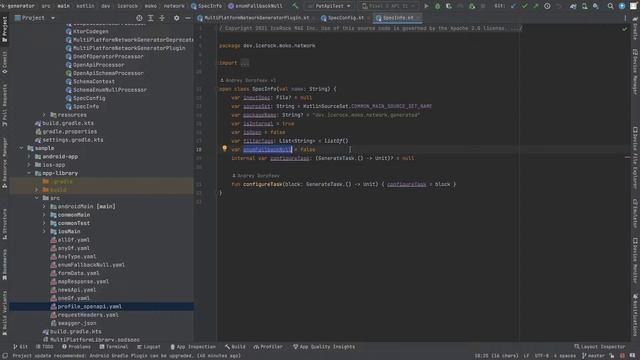Image resolution: width=640 pixels, height=360 pixels.
Task: Click the inspections checkmark in editor corner
Action: (x=624, y=29)
